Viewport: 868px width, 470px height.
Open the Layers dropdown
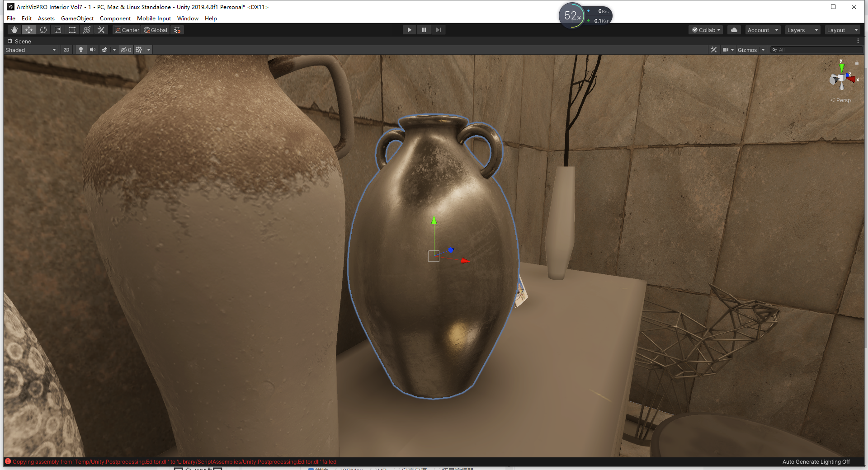pos(802,30)
